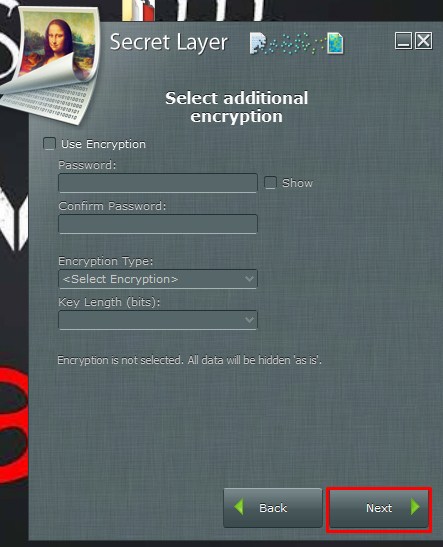Click the Mona Lisa application logo
Viewport: 443px width, 547px height.
(x=49, y=63)
